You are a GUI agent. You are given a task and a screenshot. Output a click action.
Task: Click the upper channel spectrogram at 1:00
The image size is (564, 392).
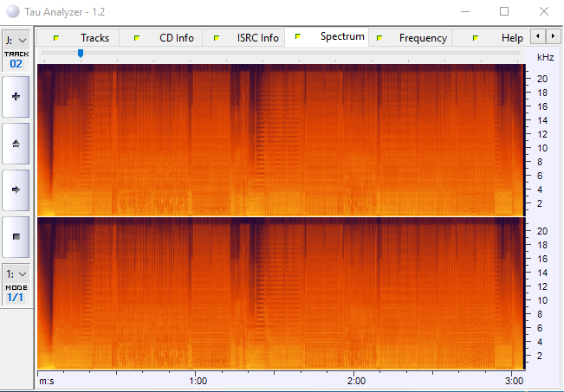click(x=198, y=138)
